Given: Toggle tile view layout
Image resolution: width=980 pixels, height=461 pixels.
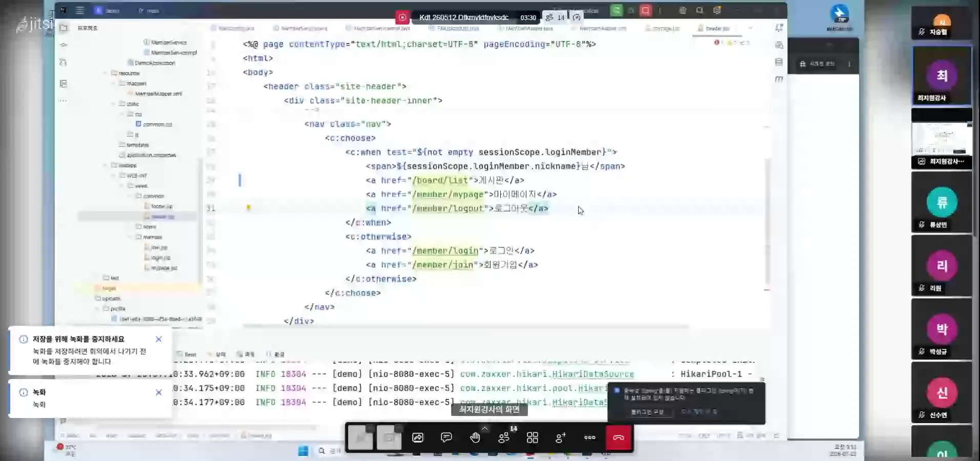Looking at the screenshot, I should [533, 437].
